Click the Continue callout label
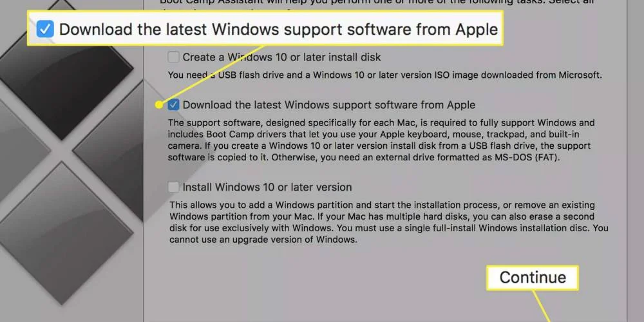 point(533,278)
